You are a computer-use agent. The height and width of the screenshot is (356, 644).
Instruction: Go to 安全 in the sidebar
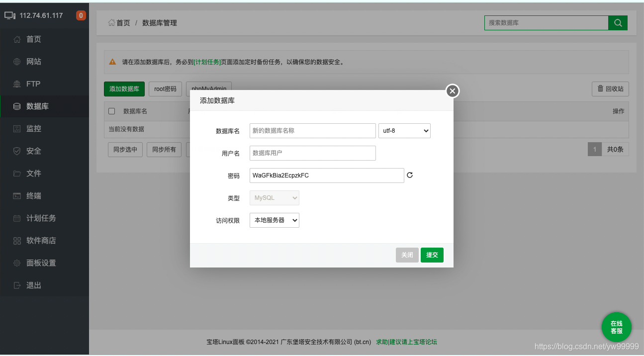pyautogui.click(x=34, y=151)
